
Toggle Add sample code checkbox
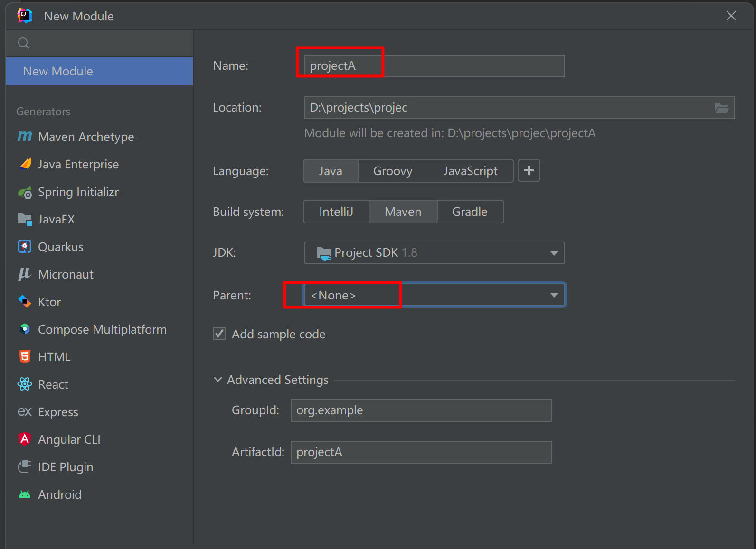(219, 334)
